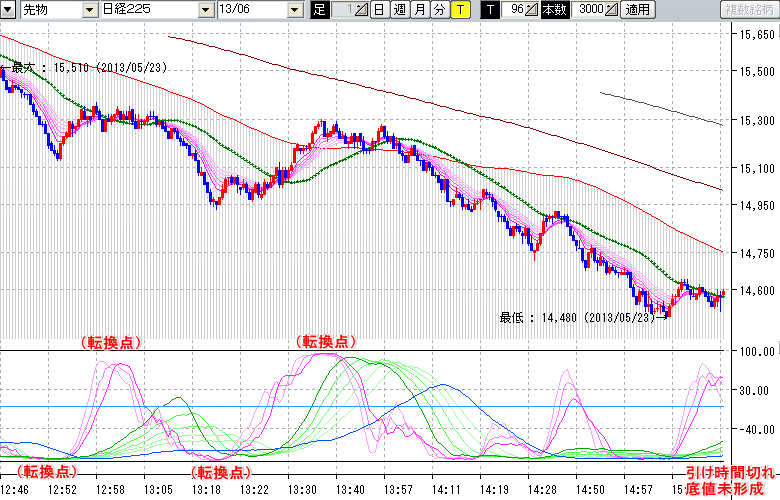Click the black T label icon

tap(490, 10)
